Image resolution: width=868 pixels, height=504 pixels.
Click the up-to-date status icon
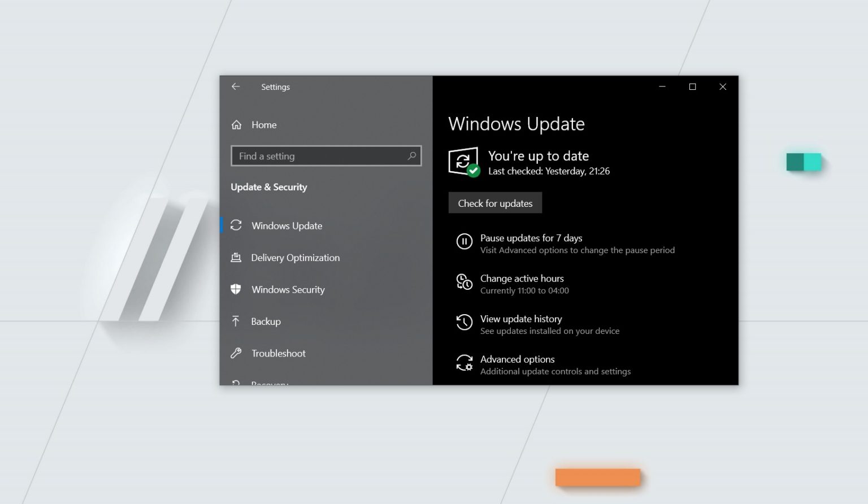point(464,162)
